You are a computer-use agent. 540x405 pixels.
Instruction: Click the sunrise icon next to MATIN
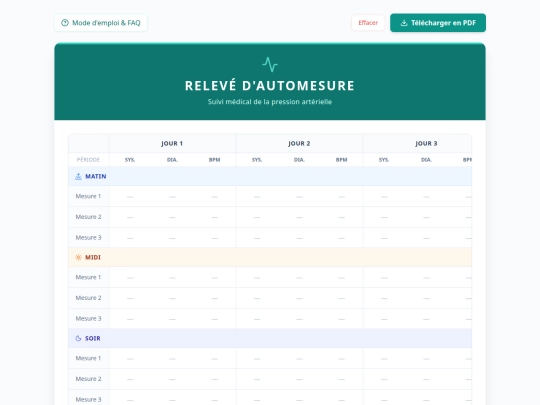[x=79, y=176]
